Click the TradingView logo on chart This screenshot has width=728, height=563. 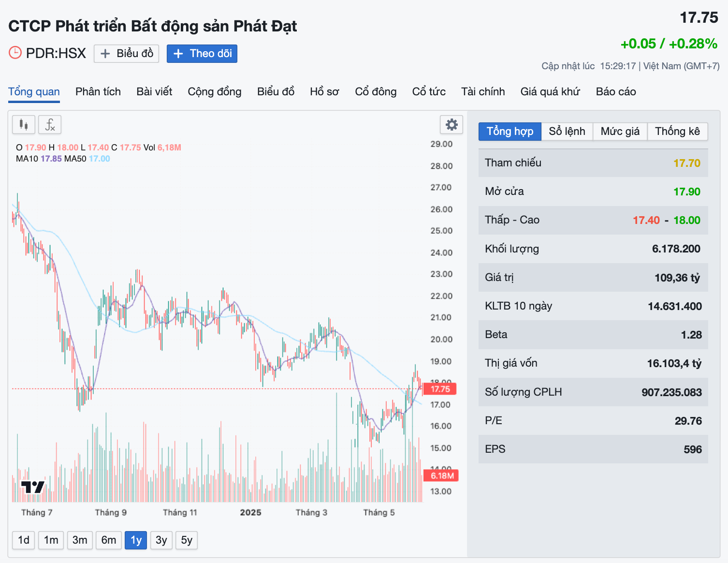tap(32, 487)
